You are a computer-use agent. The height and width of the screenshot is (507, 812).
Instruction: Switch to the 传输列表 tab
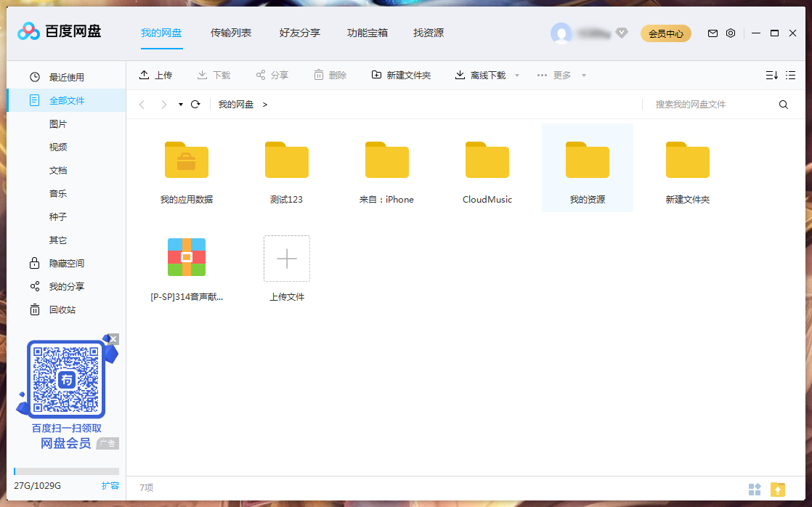tap(231, 33)
